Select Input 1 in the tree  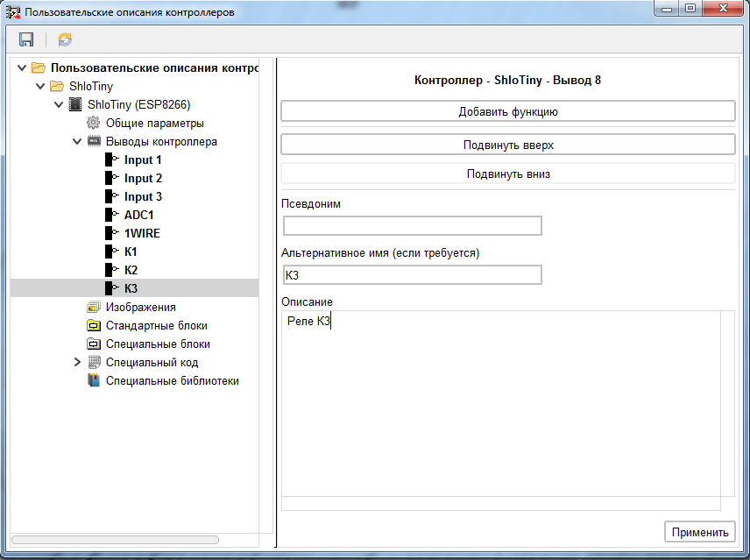[143, 159]
